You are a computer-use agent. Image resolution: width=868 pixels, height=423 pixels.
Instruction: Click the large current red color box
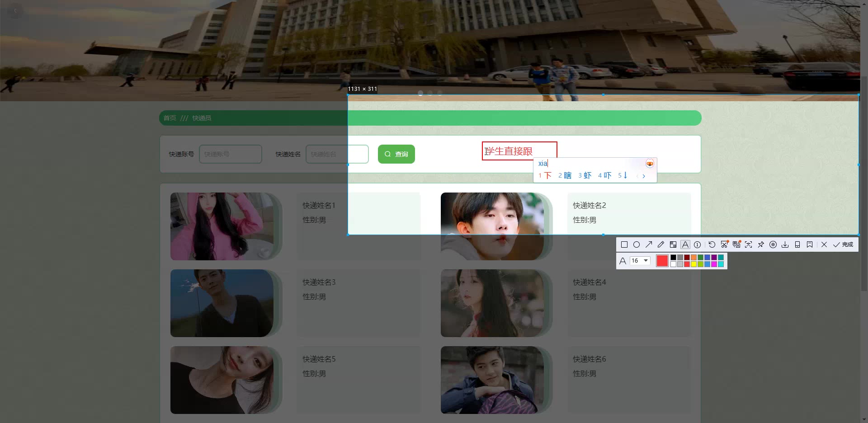point(662,261)
